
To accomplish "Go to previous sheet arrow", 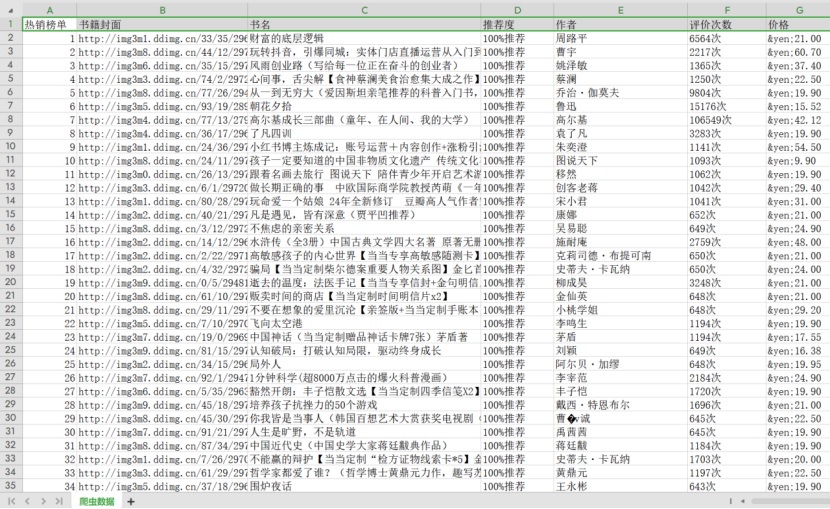I will point(28,501).
